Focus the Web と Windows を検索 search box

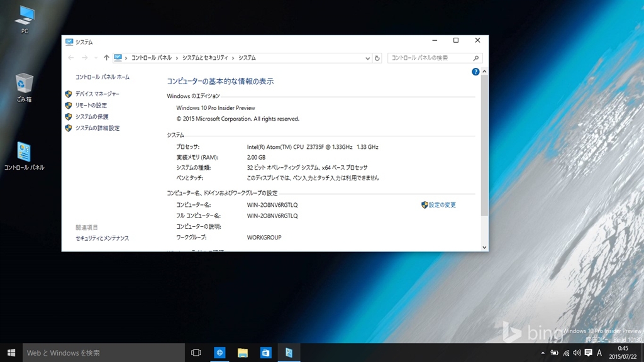(104, 353)
